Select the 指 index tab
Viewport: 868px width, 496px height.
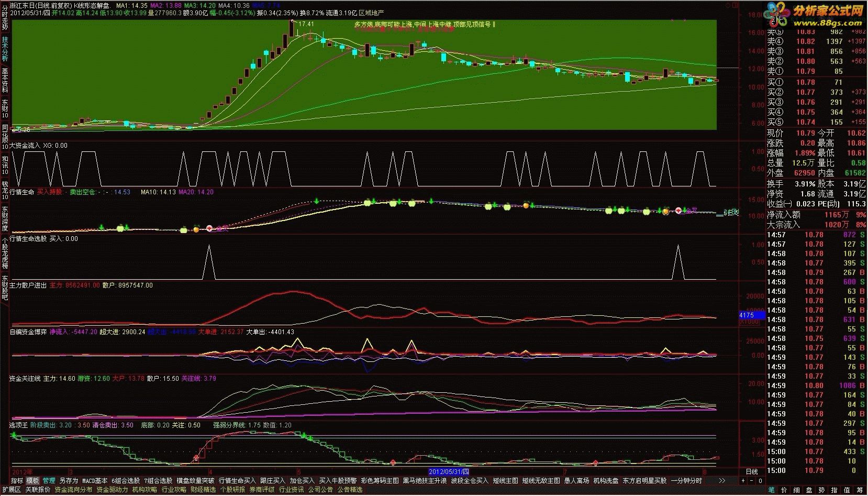(834, 490)
